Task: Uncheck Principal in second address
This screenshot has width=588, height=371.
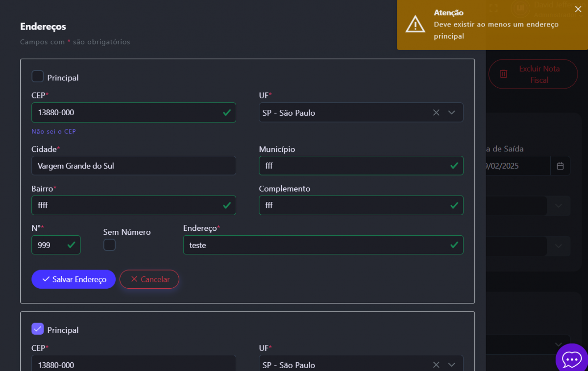Action: pyautogui.click(x=38, y=329)
